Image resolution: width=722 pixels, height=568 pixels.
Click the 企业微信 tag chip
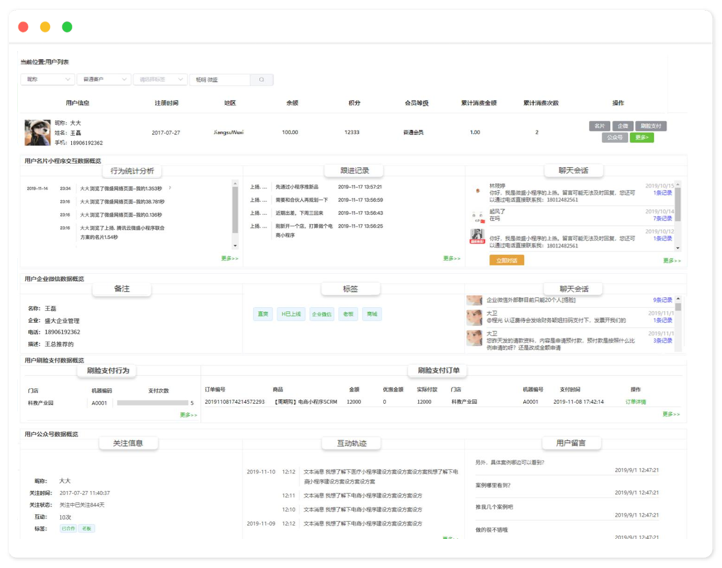pos(321,314)
